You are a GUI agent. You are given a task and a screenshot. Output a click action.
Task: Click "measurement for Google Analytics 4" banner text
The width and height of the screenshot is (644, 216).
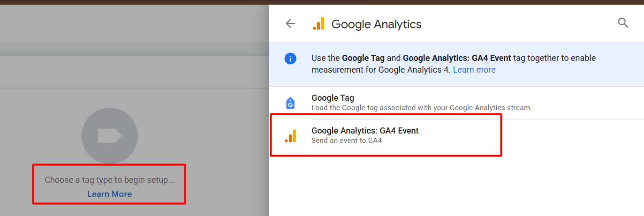(380, 70)
